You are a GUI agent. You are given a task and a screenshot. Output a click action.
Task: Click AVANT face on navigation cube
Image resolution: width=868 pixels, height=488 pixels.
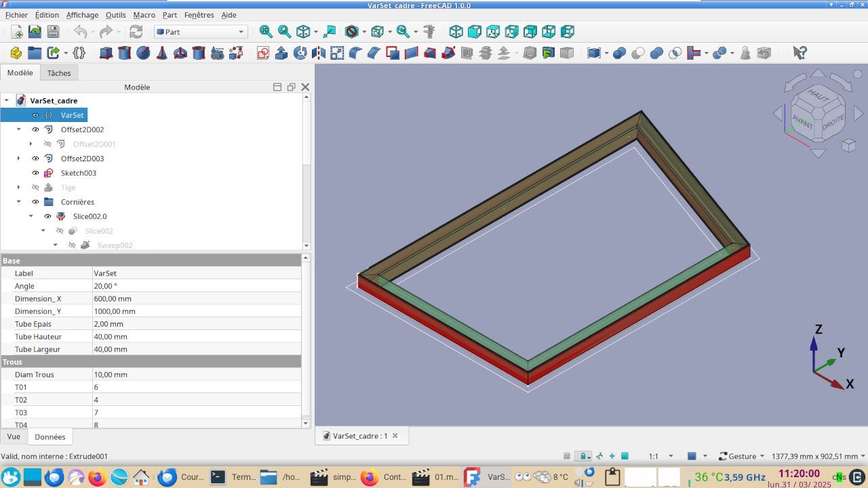point(804,121)
